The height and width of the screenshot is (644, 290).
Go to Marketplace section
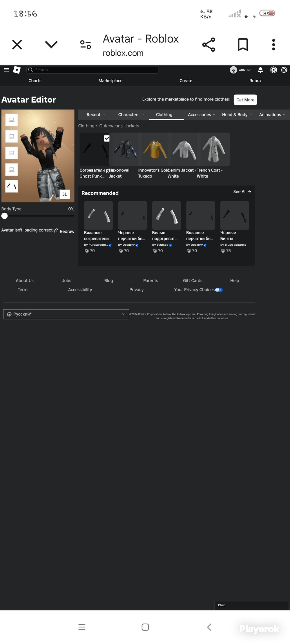(x=110, y=81)
